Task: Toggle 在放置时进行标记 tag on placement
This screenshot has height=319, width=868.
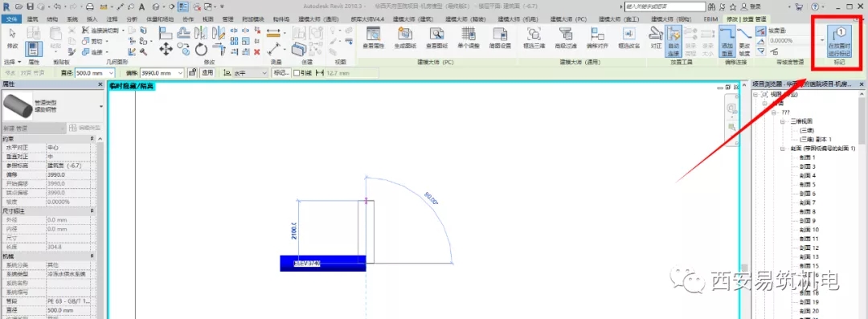Action: point(838,42)
